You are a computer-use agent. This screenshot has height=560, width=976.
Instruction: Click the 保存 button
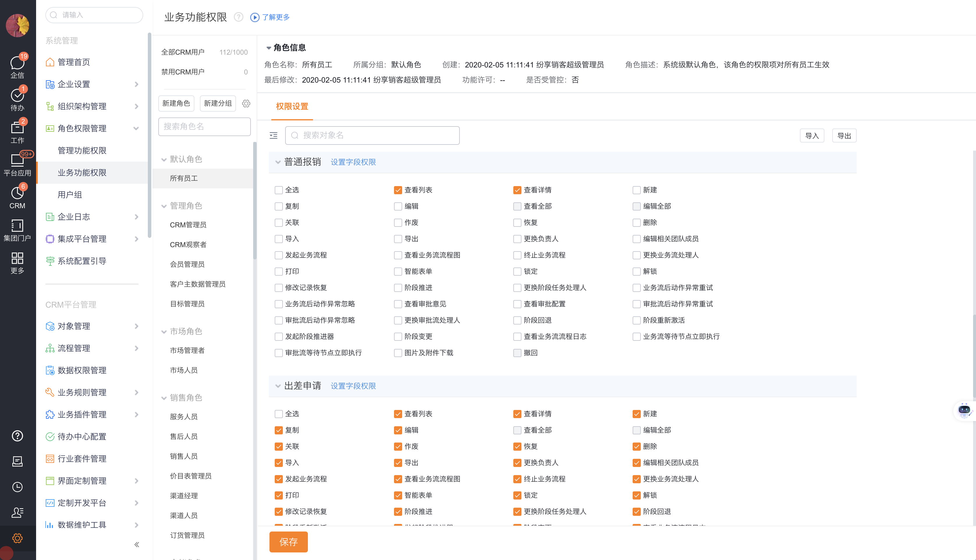[x=289, y=542]
